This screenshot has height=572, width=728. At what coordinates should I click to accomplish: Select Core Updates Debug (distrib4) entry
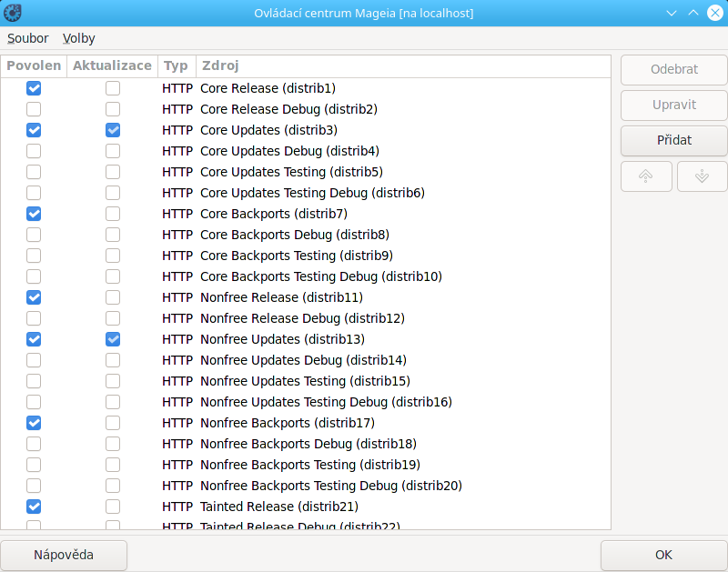coord(306,151)
